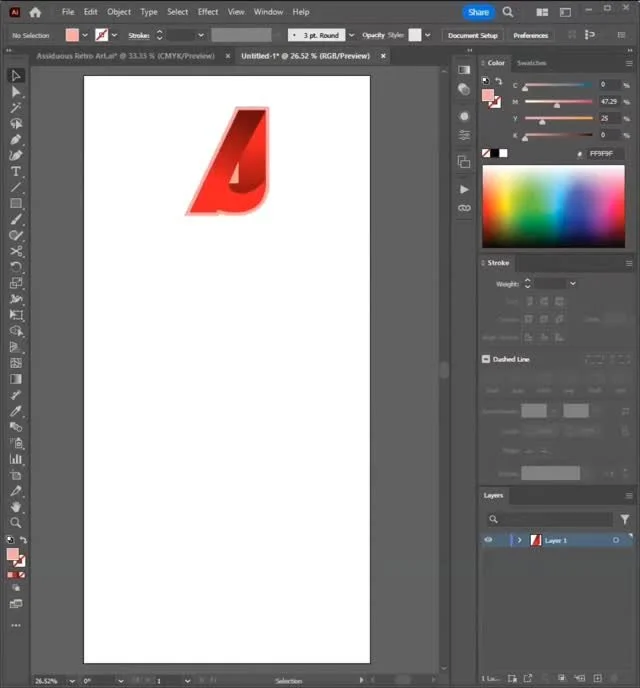Select the Selection tool arrow
Image resolution: width=640 pixels, height=688 pixels.
[16, 75]
